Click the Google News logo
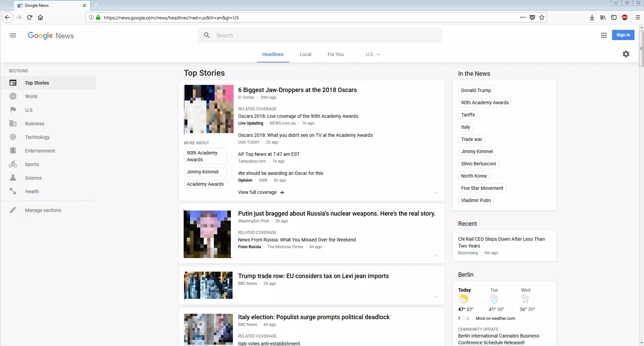 [51, 36]
